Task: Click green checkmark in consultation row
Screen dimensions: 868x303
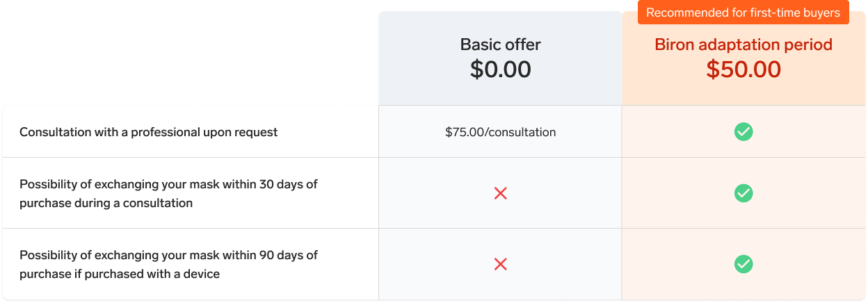Action: coord(744,131)
